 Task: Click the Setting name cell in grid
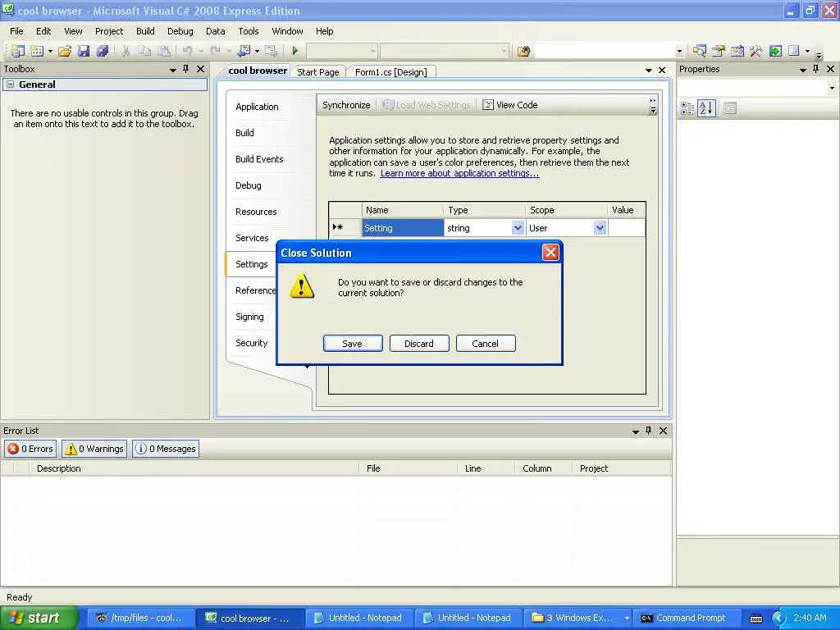pos(403,228)
